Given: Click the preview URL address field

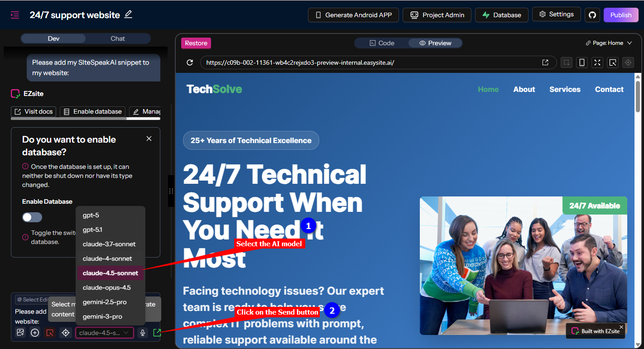Looking at the screenshot, I should click(x=371, y=62).
